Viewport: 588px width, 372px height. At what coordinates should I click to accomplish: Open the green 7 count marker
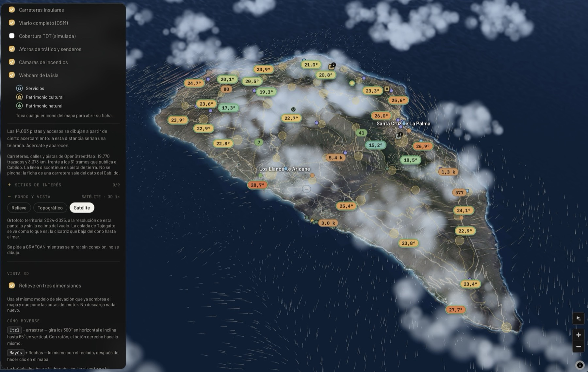[x=259, y=142]
